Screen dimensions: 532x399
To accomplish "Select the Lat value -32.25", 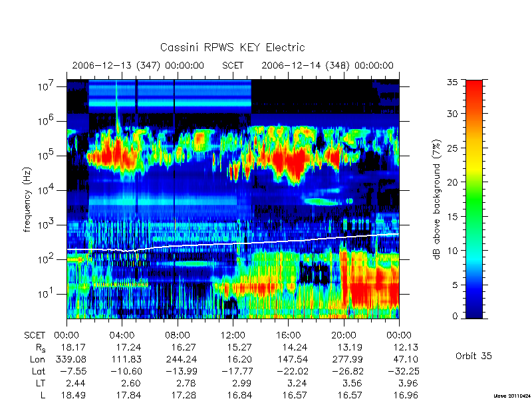I will tap(403, 371).
